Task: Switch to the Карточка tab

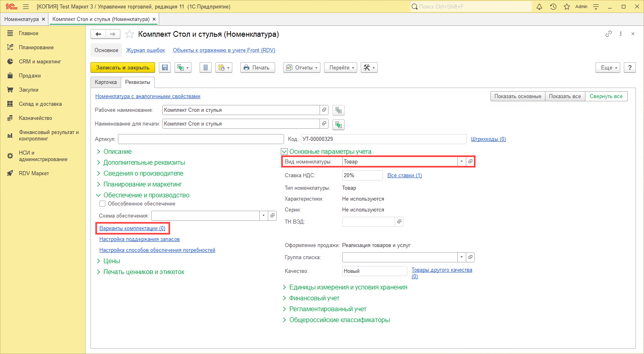Action: (106, 82)
